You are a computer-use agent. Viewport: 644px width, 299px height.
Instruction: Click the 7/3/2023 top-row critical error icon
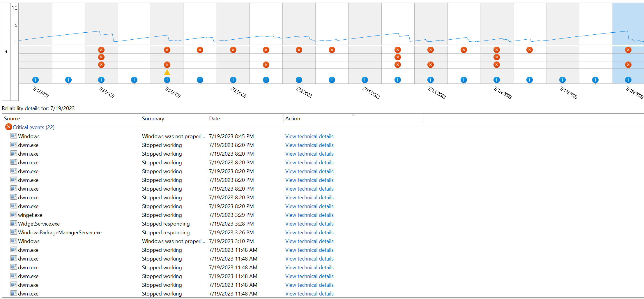(101, 50)
